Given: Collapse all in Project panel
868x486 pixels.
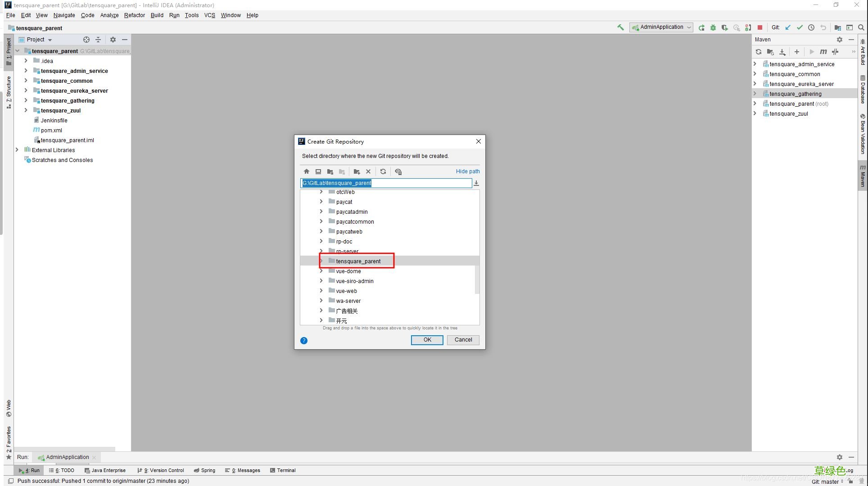Looking at the screenshot, I should (x=98, y=40).
